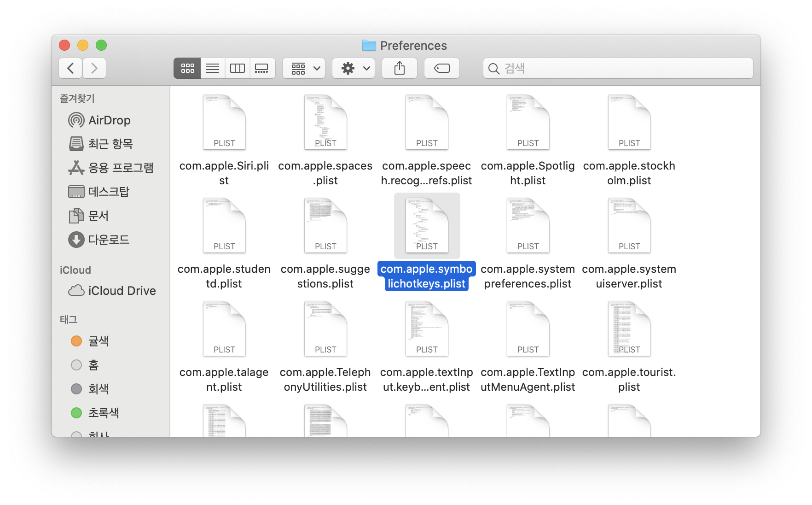This screenshot has height=505, width=812.
Task: Click the 태그 sidebar section header
Action: 69,319
